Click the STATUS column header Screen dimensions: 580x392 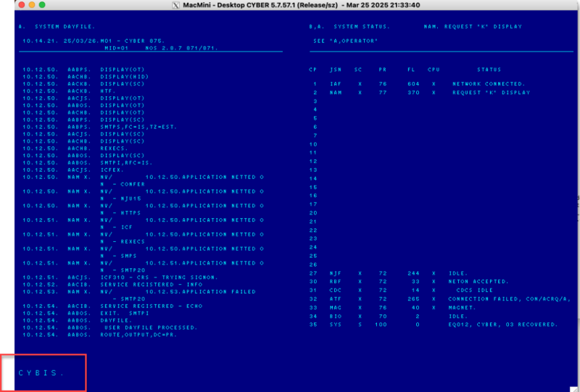tap(489, 70)
